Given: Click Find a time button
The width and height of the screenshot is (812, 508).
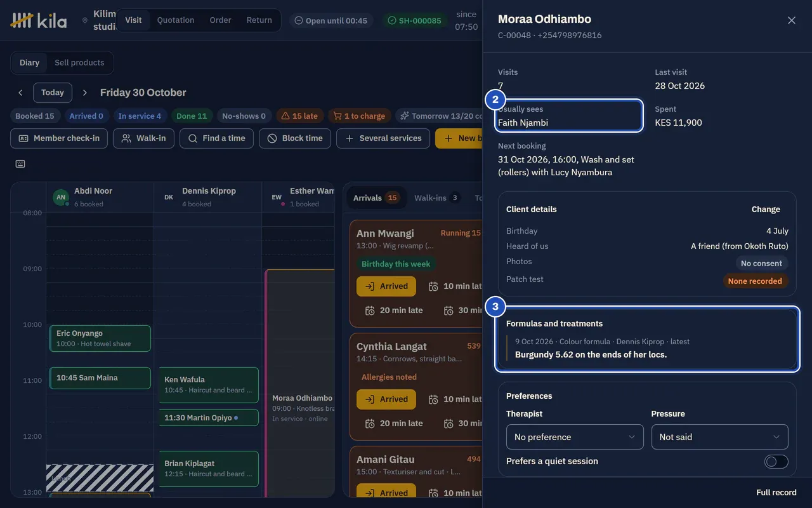Looking at the screenshot, I should tap(217, 138).
